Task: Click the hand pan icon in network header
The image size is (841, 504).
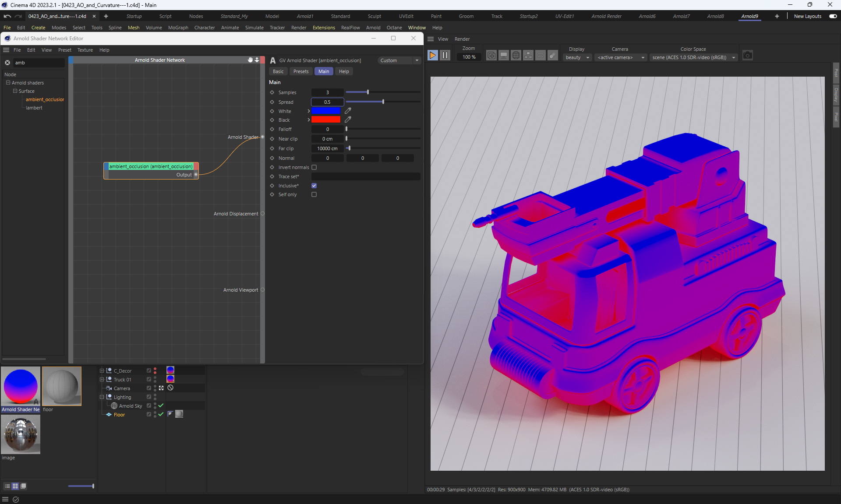Action: click(250, 60)
